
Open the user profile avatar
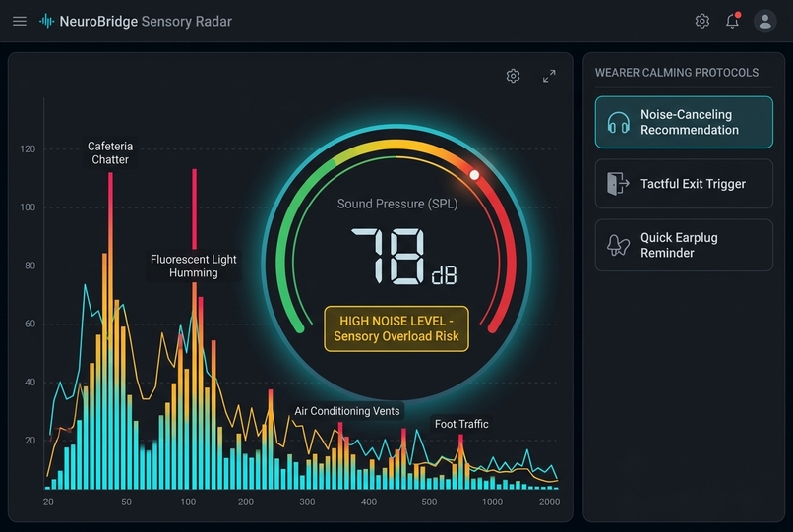tap(764, 22)
